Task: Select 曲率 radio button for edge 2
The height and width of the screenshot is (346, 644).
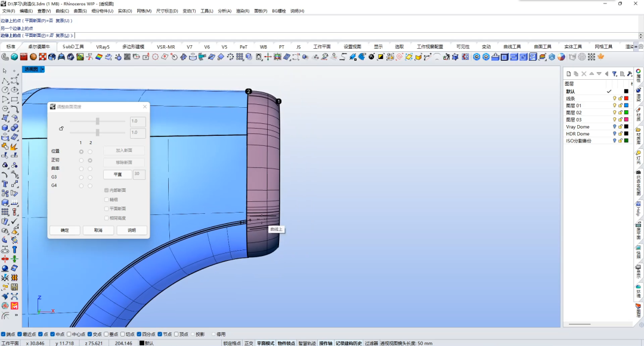Action: click(90, 169)
